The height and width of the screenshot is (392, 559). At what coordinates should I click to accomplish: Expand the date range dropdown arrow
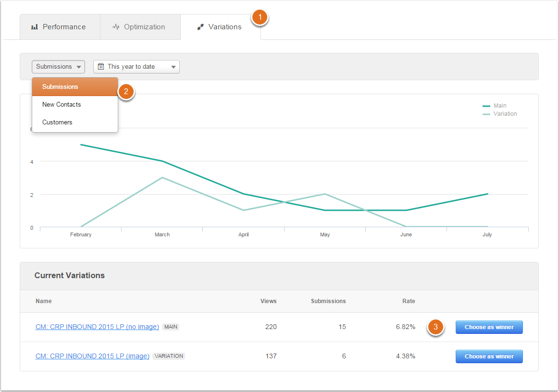coord(174,67)
